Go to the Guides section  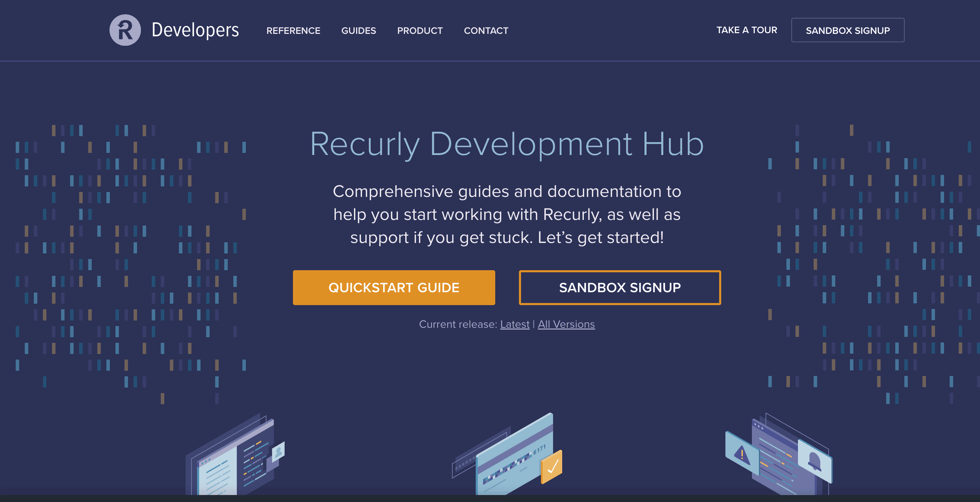tap(359, 30)
